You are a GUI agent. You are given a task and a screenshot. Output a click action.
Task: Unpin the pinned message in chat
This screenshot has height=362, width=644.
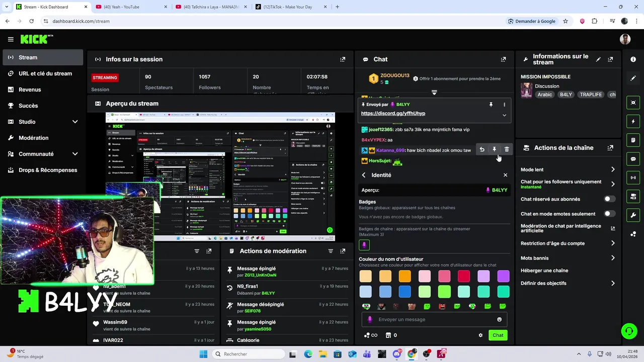pyautogui.click(x=491, y=105)
